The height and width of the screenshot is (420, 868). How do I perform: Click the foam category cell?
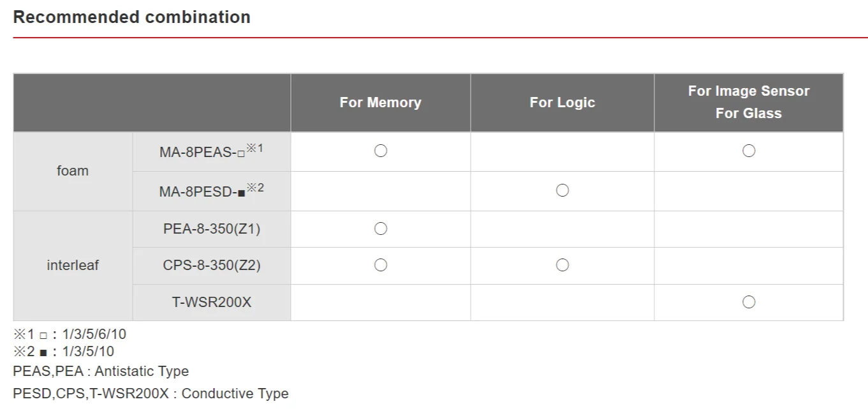(x=73, y=171)
